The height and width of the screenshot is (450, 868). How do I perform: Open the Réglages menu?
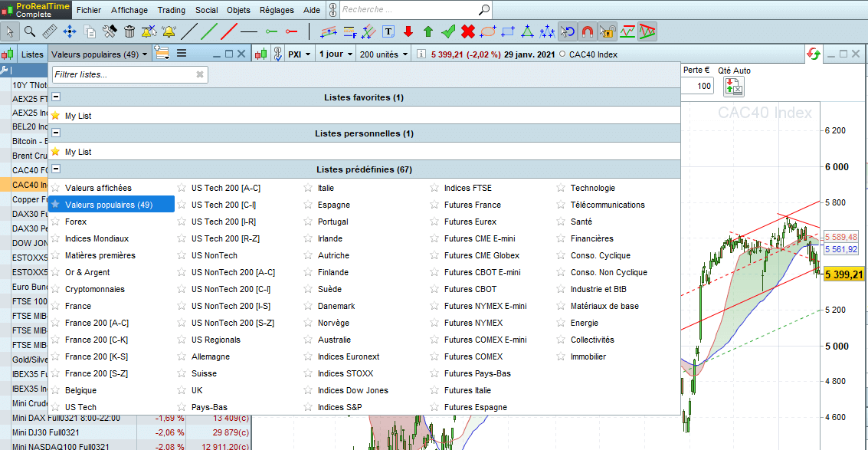277,10
